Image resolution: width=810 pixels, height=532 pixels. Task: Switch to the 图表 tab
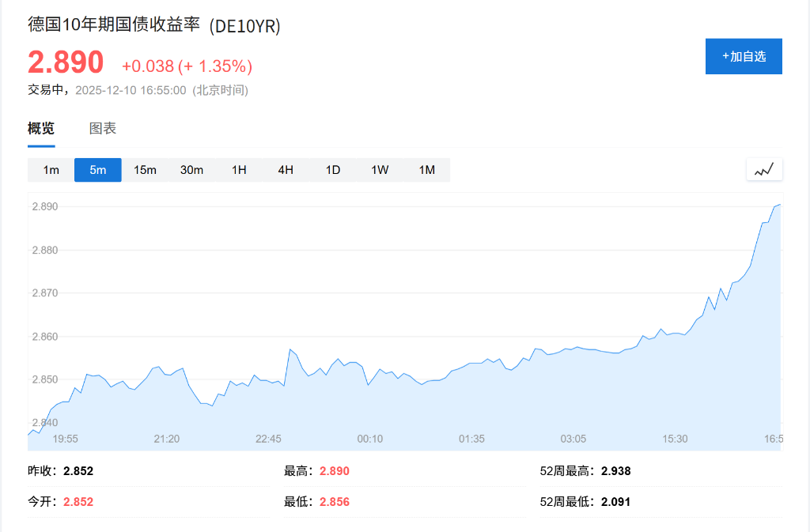(x=103, y=128)
